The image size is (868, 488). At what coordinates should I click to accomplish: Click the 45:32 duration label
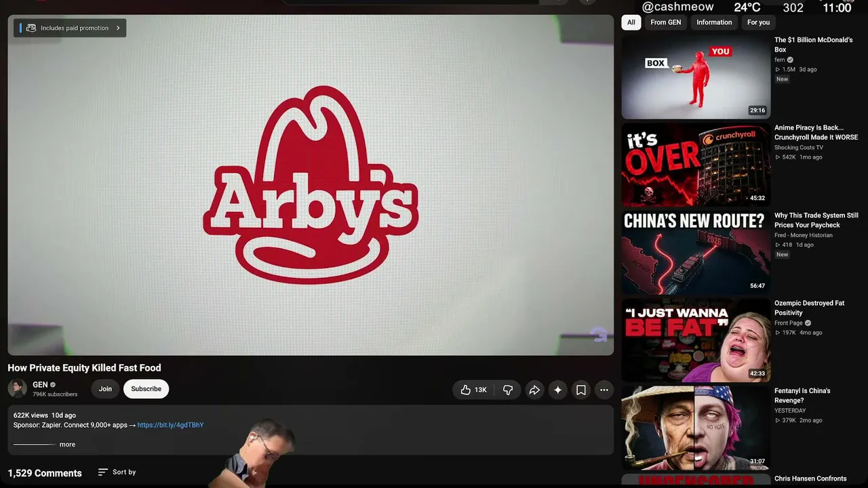point(757,198)
